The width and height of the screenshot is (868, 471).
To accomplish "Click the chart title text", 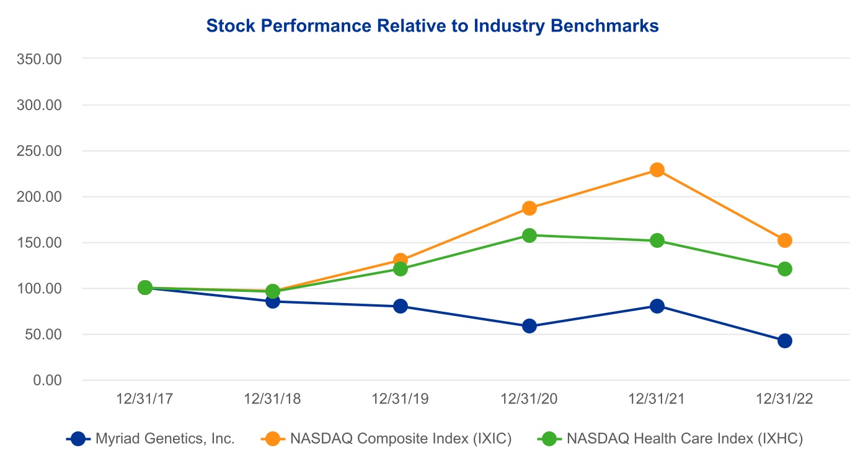I will click(x=432, y=26).
